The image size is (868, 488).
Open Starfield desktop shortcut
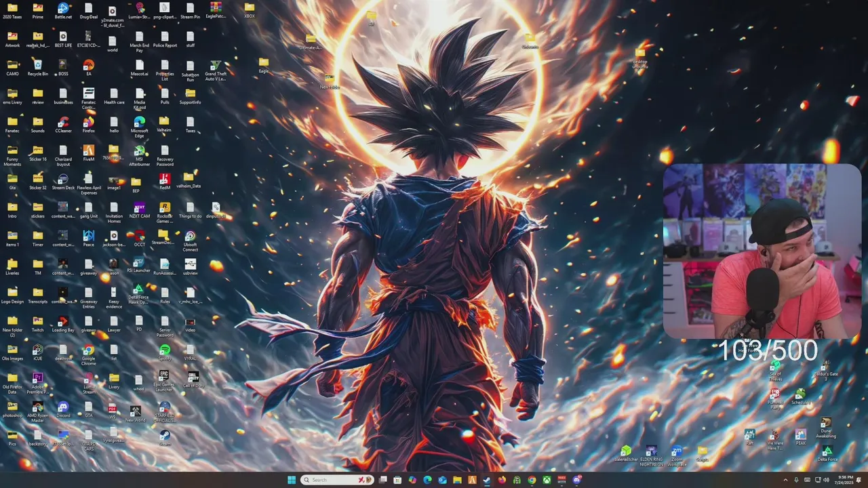164,412
